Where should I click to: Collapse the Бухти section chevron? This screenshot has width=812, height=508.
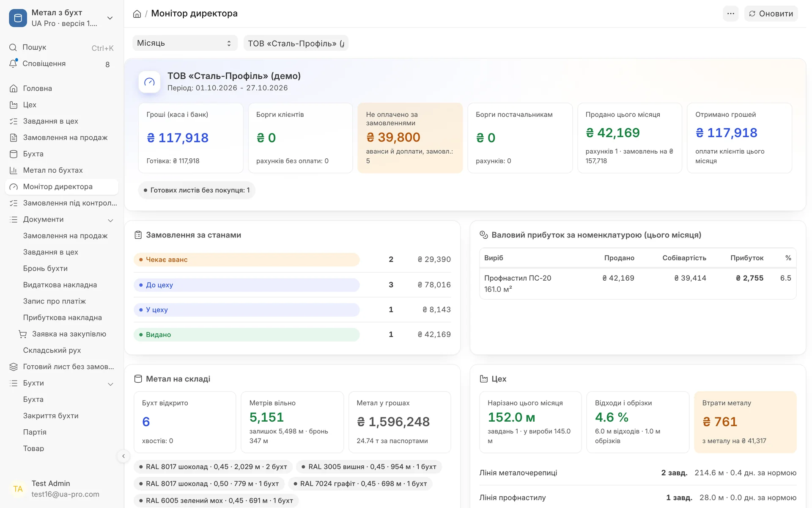pyautogui.click(x=110, y=384)
